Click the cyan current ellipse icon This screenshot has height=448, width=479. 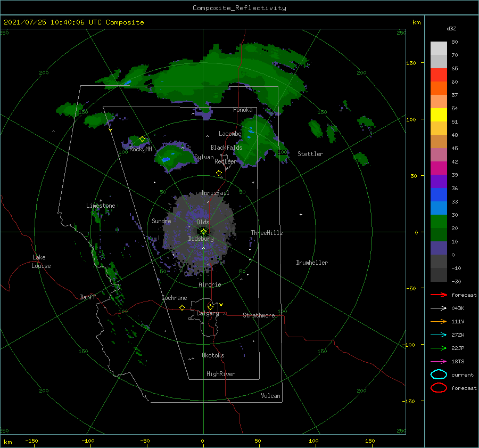pos(439,374)
